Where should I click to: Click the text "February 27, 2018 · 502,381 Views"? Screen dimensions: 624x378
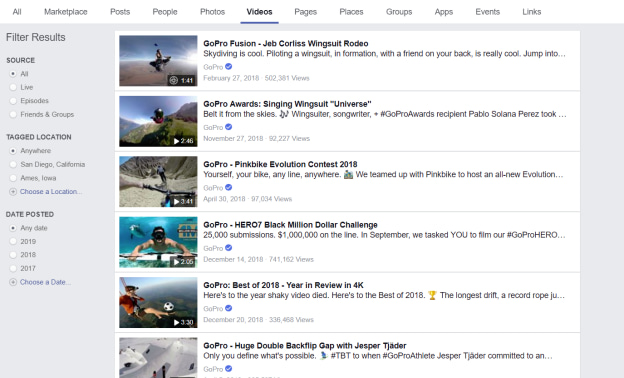(256, 78)
